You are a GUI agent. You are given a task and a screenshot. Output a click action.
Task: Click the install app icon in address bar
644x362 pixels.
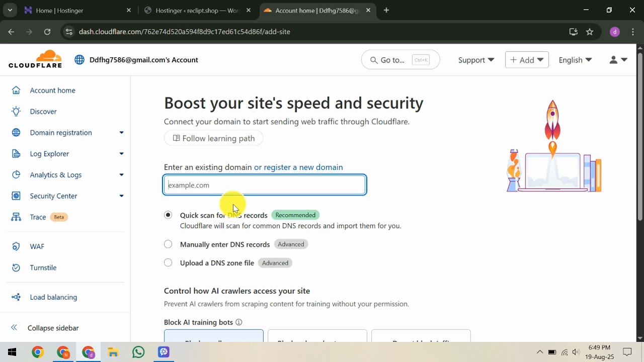(x=573, y=32)
